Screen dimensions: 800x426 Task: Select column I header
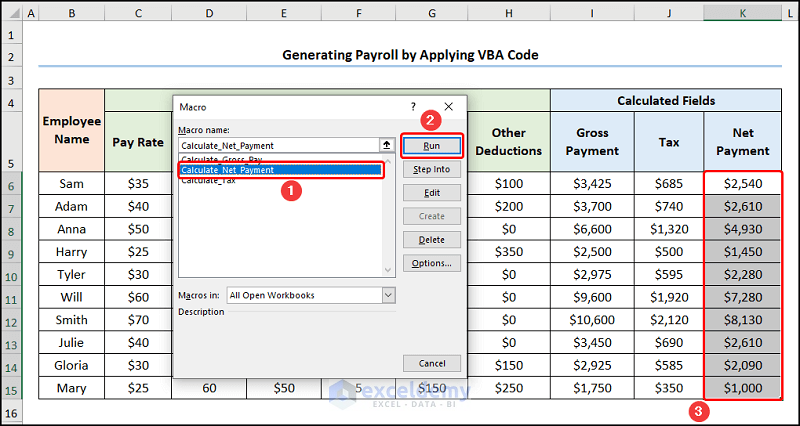[x=592, y=14]
